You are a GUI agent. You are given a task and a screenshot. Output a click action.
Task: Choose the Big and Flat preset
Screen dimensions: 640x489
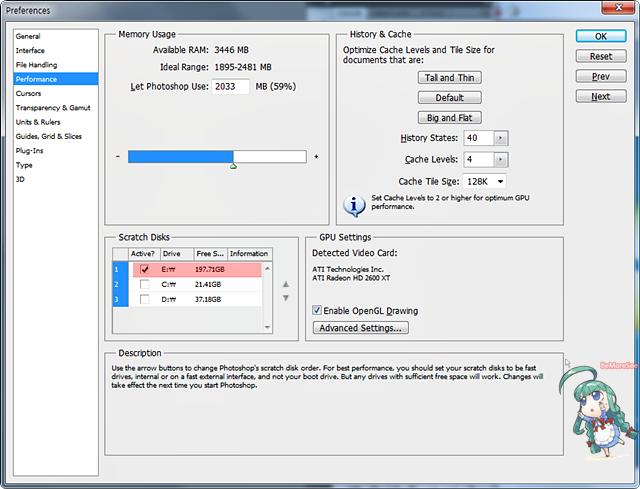[449, 116]
